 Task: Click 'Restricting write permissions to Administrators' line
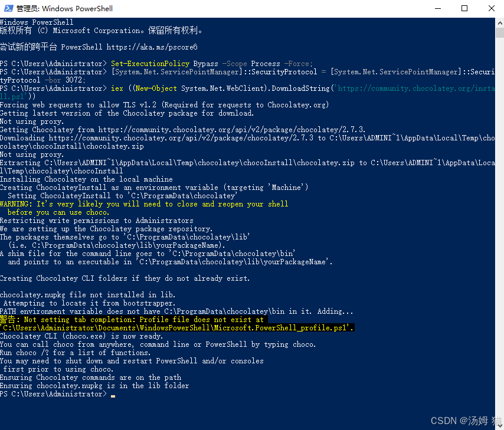pyautogui.click(x=96, y=221)
